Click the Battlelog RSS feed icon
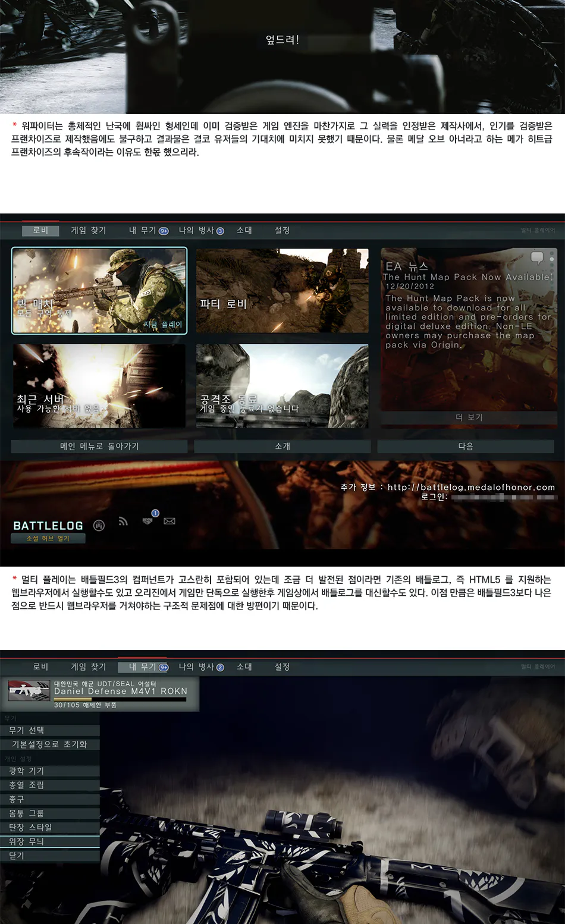This screenshot has height=924, width=565. click(123, 521)
